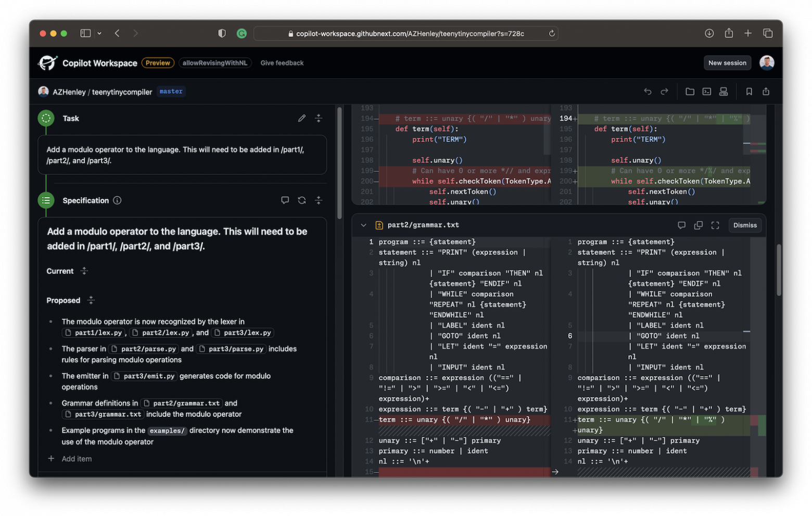812x516 pixels.
Task: Click the bookmark session icon
Action: [x=749, y=92]
